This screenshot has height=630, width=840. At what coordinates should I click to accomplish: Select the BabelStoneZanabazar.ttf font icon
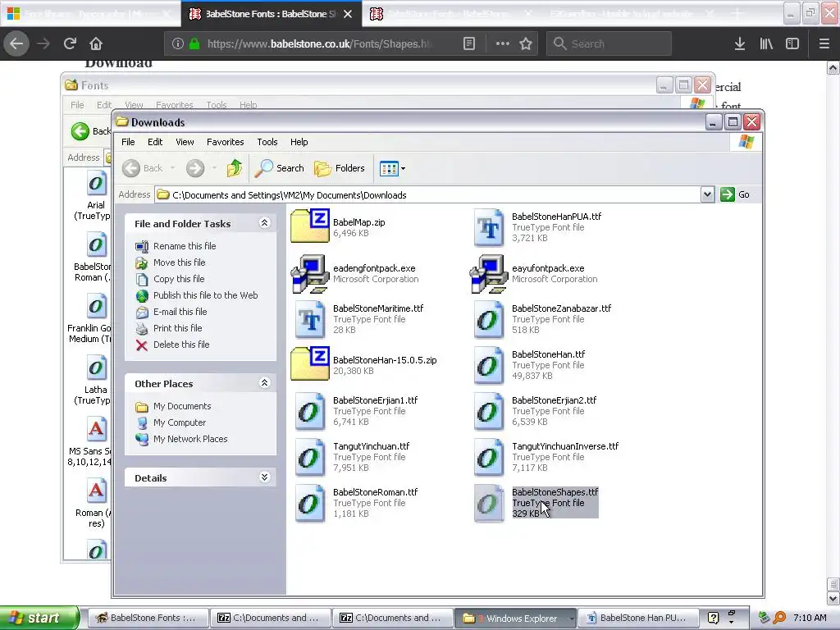pos(489,320)
